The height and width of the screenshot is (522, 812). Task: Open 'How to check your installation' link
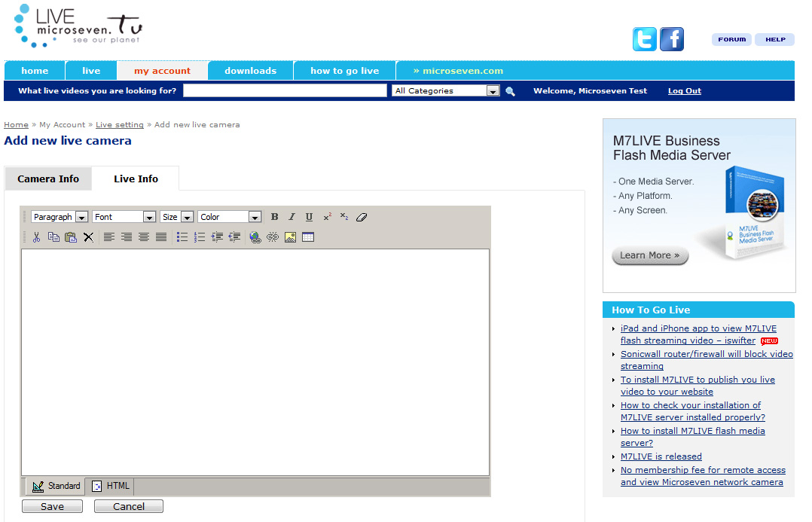[693, 411]
